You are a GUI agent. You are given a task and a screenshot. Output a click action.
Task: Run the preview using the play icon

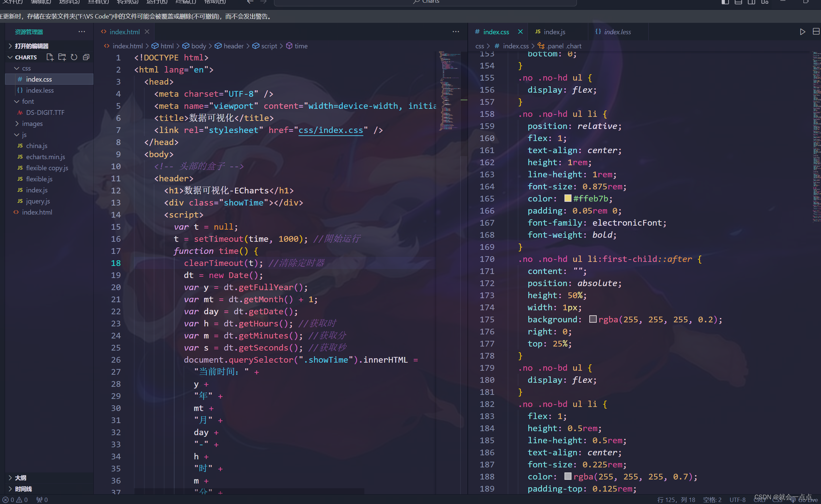[803, 32]
